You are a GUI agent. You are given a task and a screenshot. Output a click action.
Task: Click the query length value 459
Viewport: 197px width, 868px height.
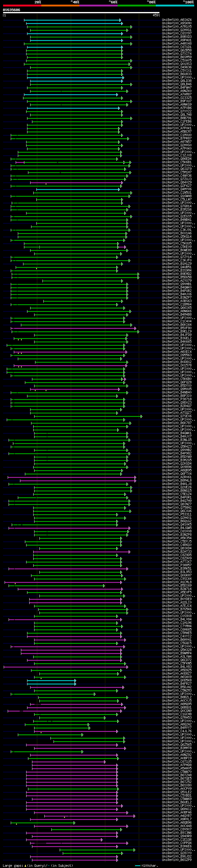(x=155, y=15)
